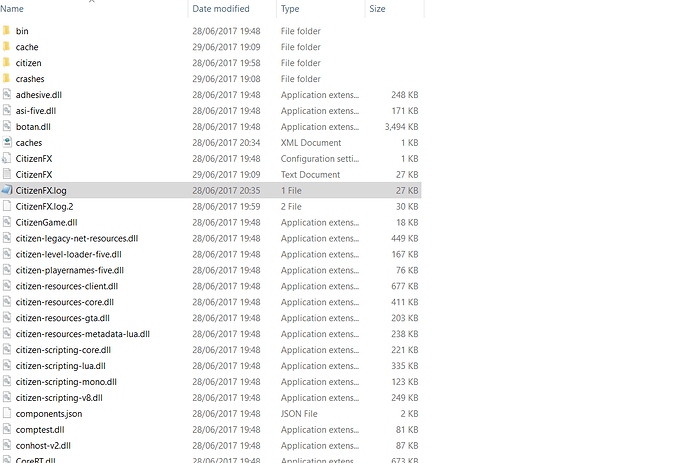Click the adhesive.dll file icon
Screen dimensions: 690x466
click(x=7, y=94)
